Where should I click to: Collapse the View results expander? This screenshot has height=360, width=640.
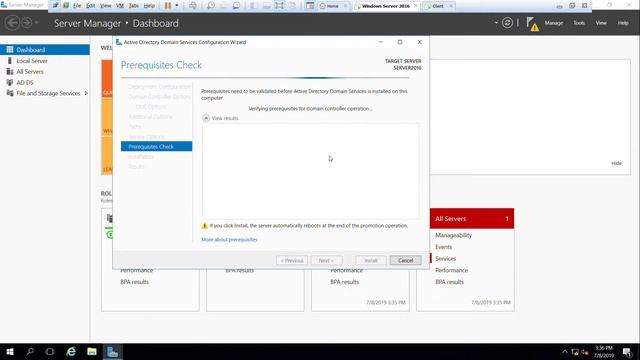pos(206,118)
